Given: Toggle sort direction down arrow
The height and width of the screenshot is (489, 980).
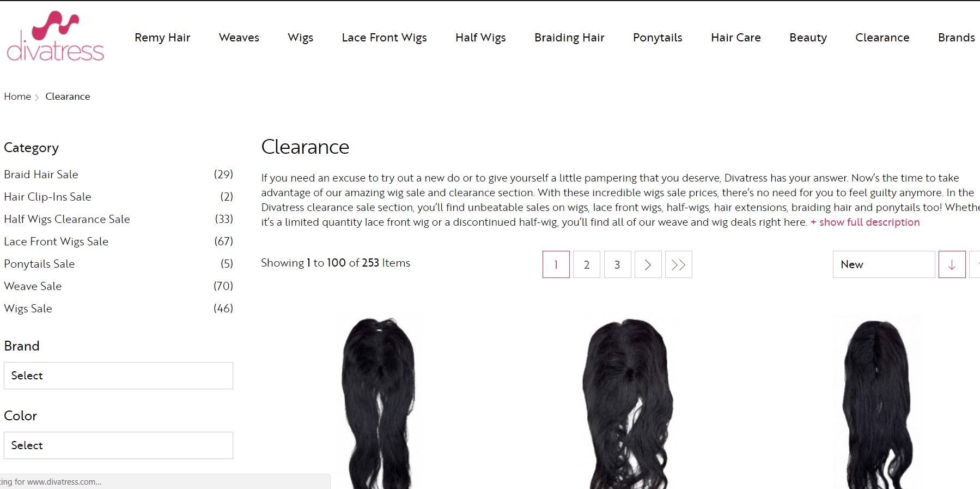Looking at the screenshot, I should click(952, 264).
